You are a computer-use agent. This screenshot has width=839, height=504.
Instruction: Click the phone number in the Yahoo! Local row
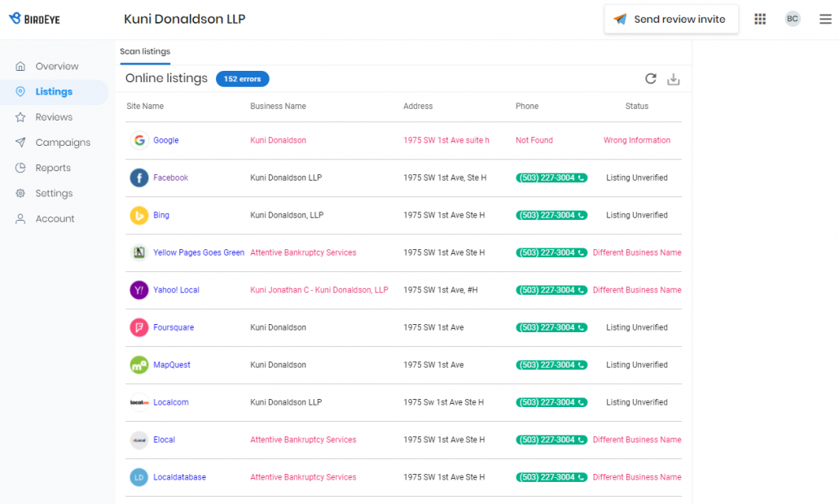point(551,290)
